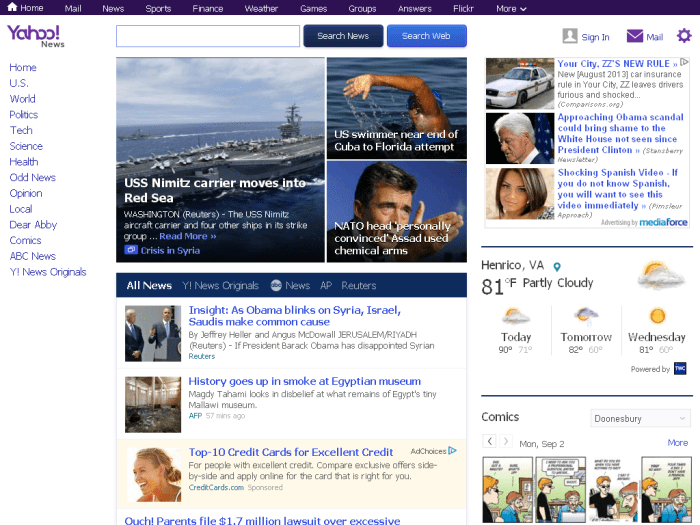Open Games in top navigation bar
This screenshot has width=700, height=525.
(x=313, y=8)
